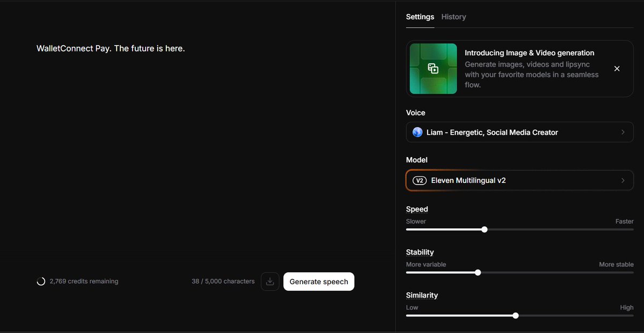
Task: Click the Low label on Similarity slider
Action: coord(412,307)
